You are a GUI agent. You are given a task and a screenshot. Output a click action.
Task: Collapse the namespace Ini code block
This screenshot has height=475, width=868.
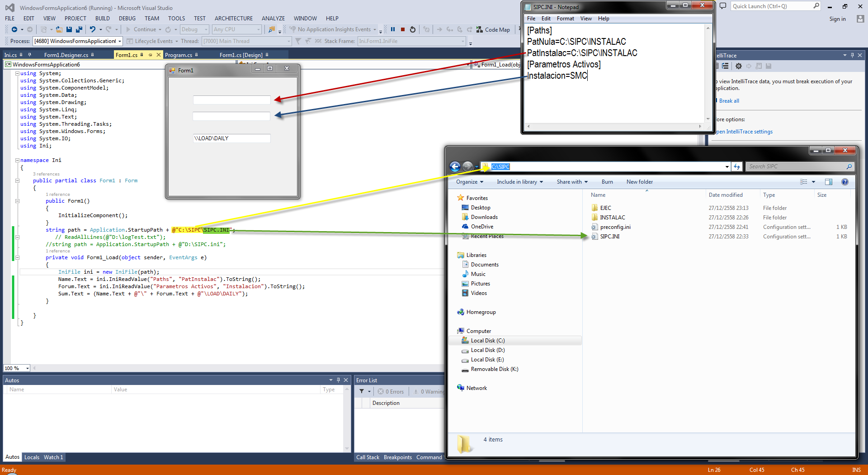[x=17, y=160]
